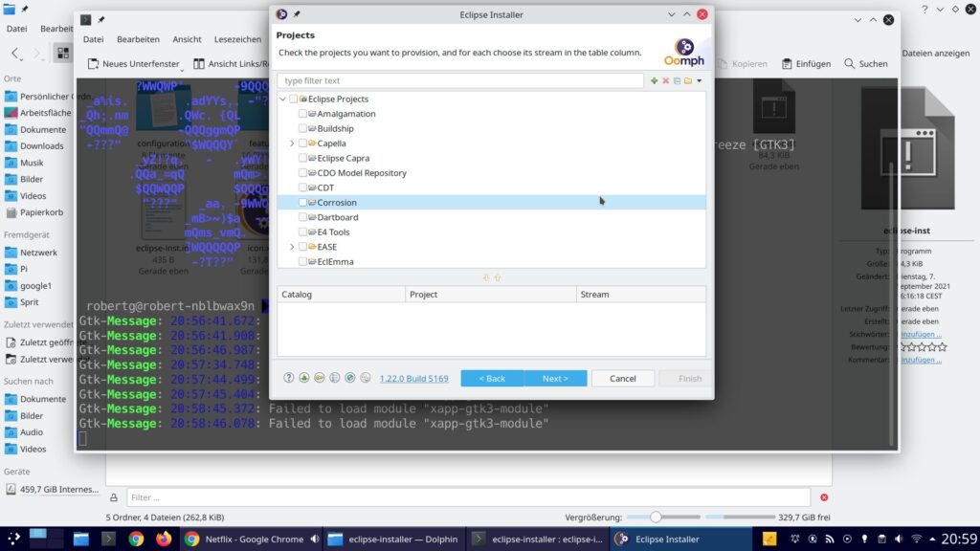Open Firefox from the taskbar

164,539
